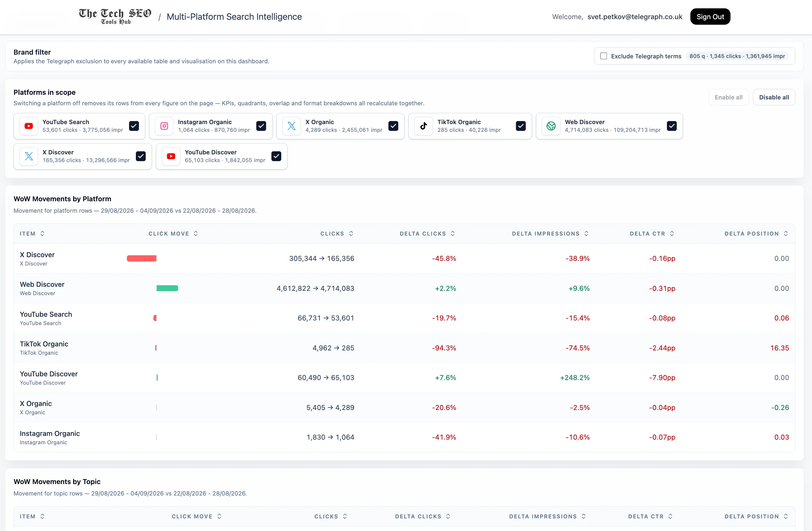Click the TikTok Organic platform icon
The width and height of the screenshot is (812, 531).
pyautogui.click(x=424, y=126)
